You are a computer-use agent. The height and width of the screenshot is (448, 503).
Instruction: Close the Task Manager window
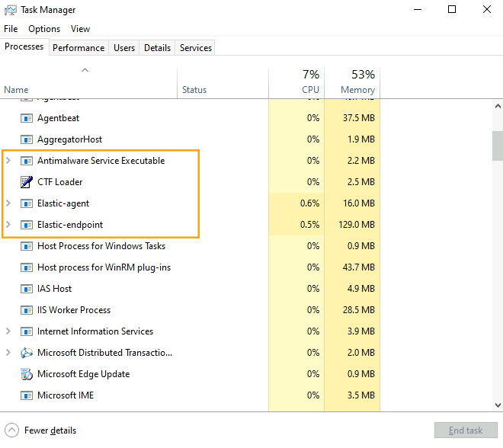tap(487, 10)
